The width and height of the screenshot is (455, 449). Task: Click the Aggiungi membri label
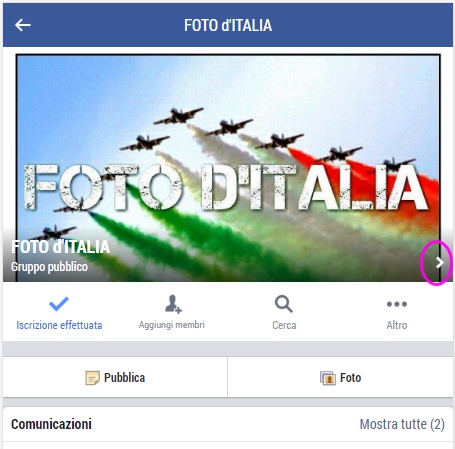pyautogui.click(x=172, y=325)
